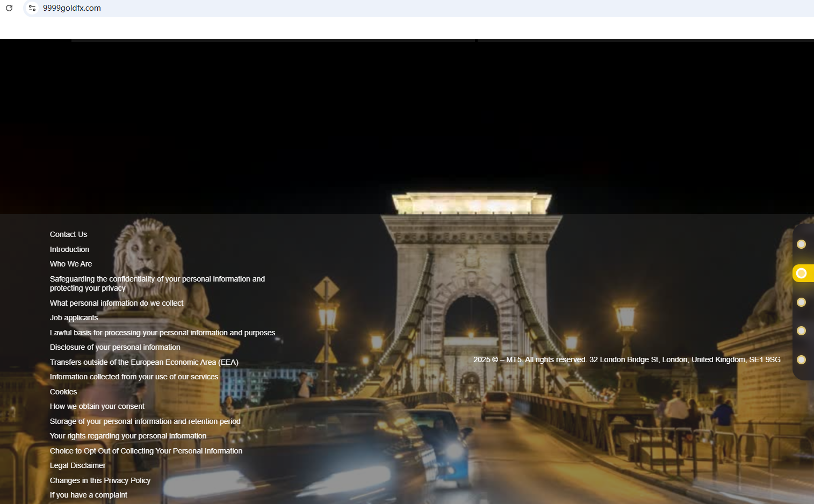The width and height of the screenshot is (814, 504).
Task: Select the bottommost section navigation dot
Action: click(801, 359)
